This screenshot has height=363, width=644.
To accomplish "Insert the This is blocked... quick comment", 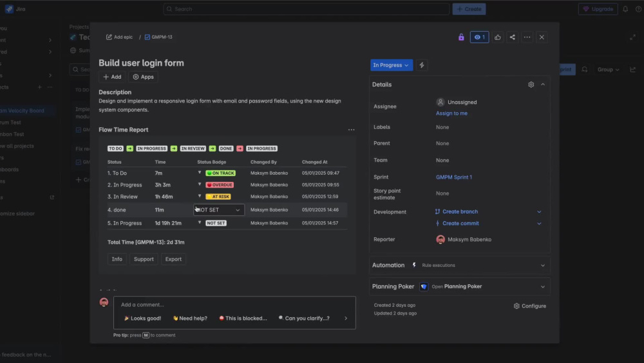I will (243, 319).
